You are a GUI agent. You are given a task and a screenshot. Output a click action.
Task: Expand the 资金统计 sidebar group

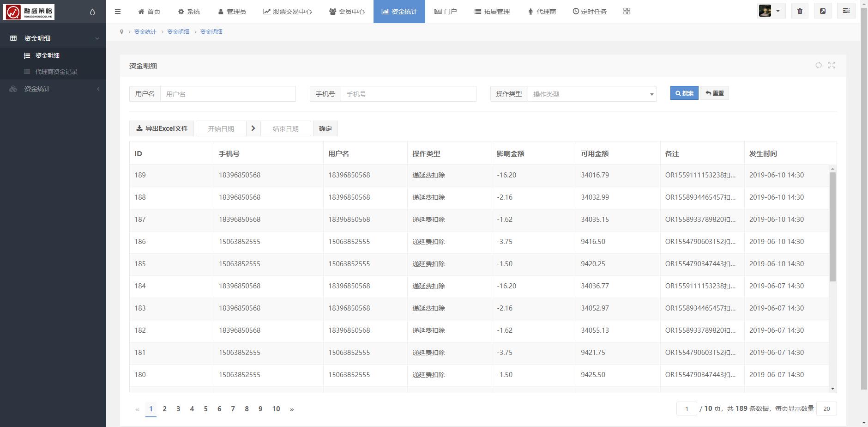click(53, 89)
